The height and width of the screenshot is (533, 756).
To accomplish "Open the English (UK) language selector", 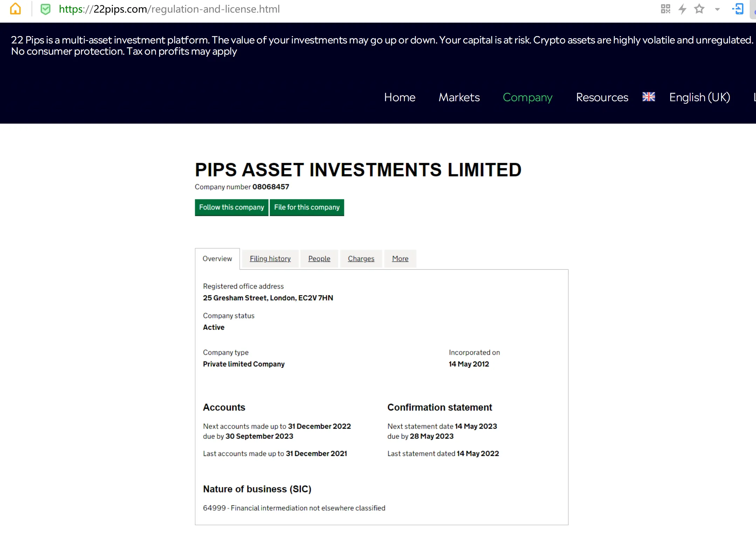I will [700, 97].
